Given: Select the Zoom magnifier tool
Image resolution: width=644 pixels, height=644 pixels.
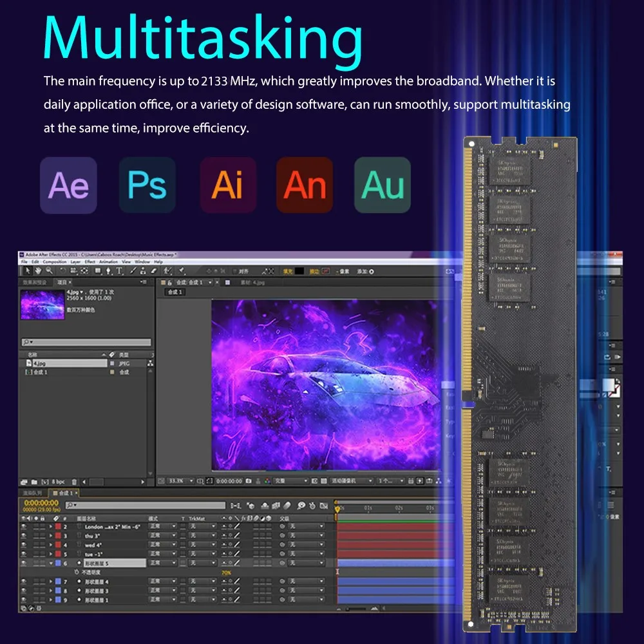Looking at the screenshot, I should [50, 270].
